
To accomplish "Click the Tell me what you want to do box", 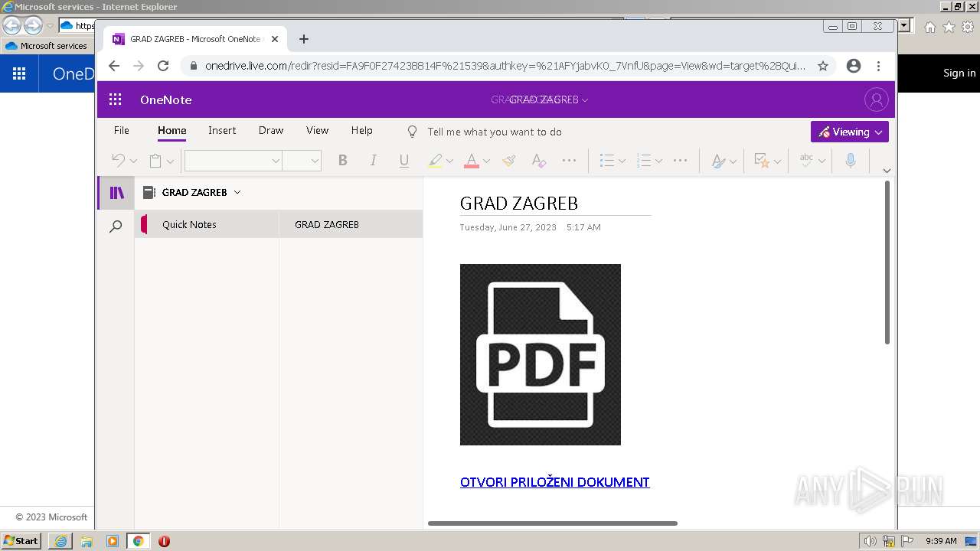I will [495, 132].
